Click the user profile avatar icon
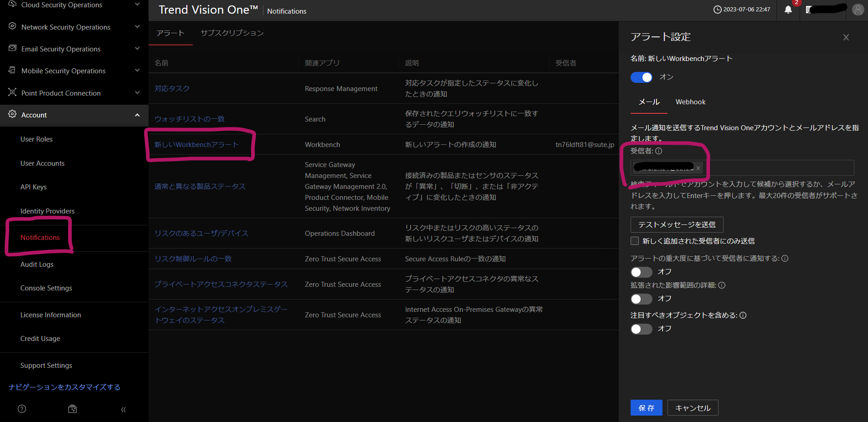868x422 pixels. click(858, 10)
